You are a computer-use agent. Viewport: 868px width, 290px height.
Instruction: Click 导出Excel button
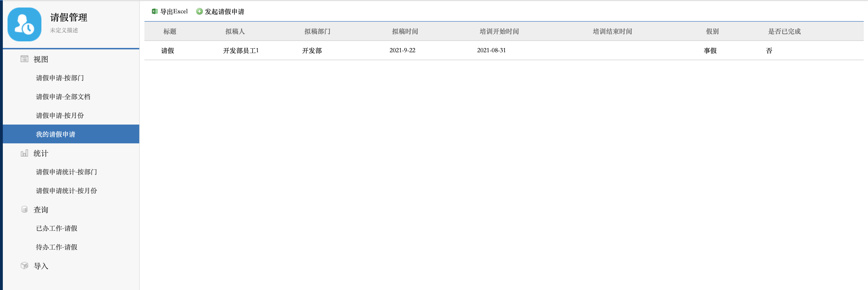click(x=170, y=12)
